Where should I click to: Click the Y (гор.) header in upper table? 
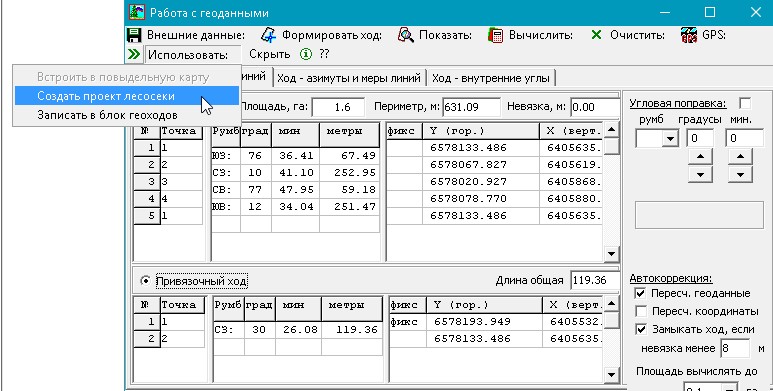coord(481,131)
